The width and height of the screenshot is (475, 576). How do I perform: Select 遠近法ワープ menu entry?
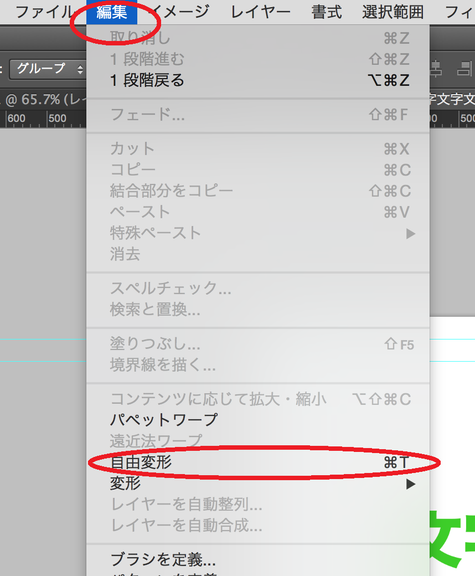[258, 441]
